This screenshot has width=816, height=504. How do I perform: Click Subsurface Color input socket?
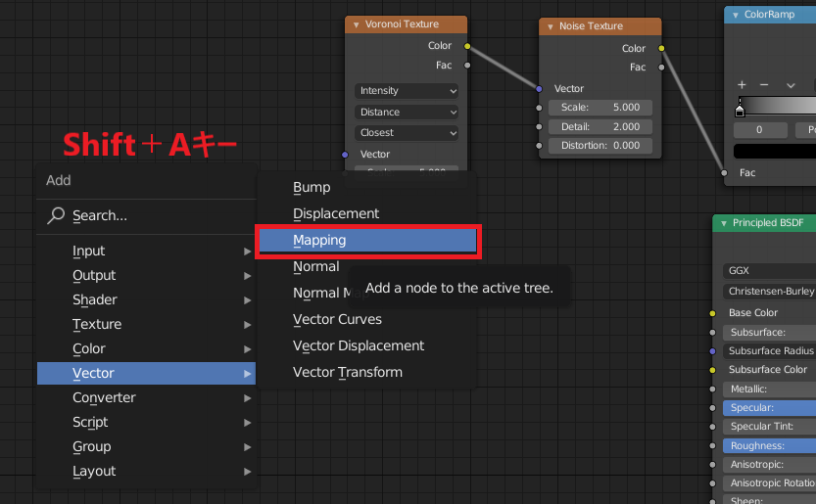pos(713,370)
